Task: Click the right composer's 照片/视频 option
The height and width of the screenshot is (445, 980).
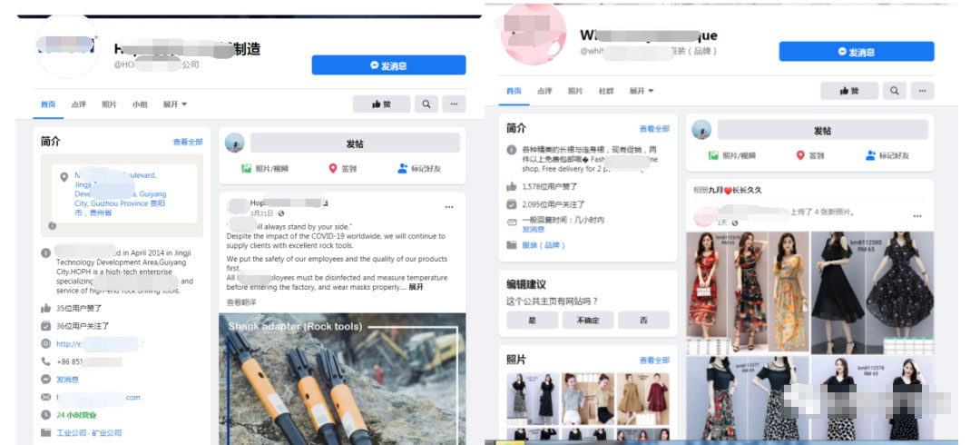Action: click(732, 155)
